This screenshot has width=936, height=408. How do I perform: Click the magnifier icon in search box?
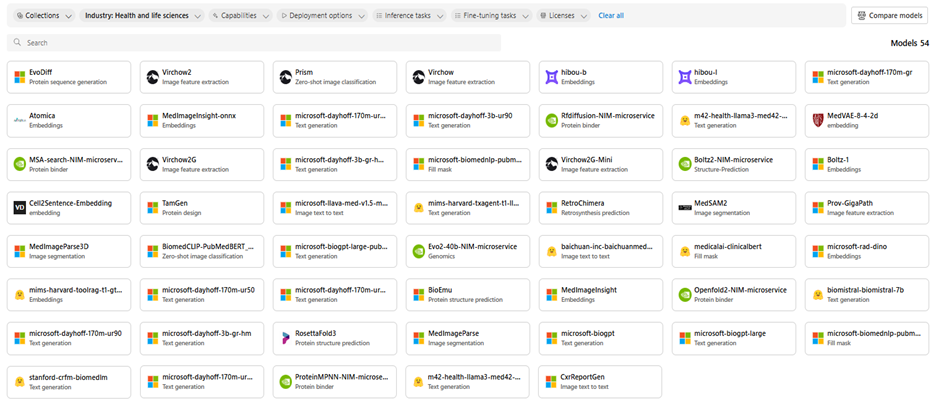pyautogui.click(x=17, y=43)
